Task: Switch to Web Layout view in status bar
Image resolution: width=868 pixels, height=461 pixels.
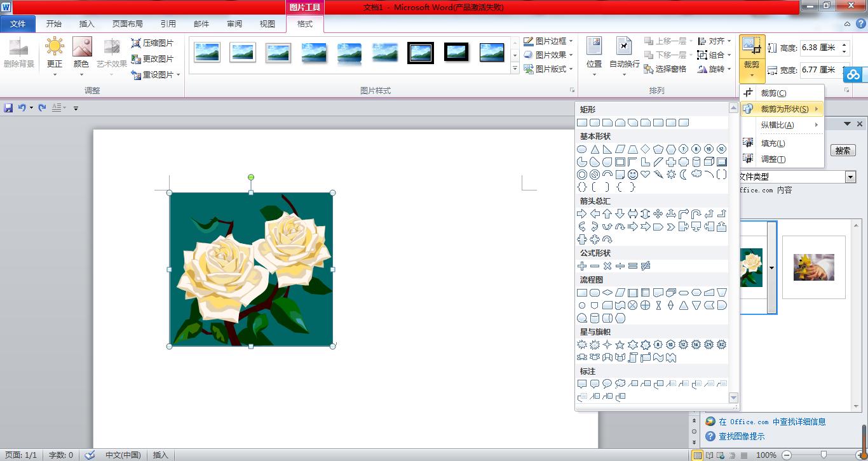Action: [x=720, y=455]
